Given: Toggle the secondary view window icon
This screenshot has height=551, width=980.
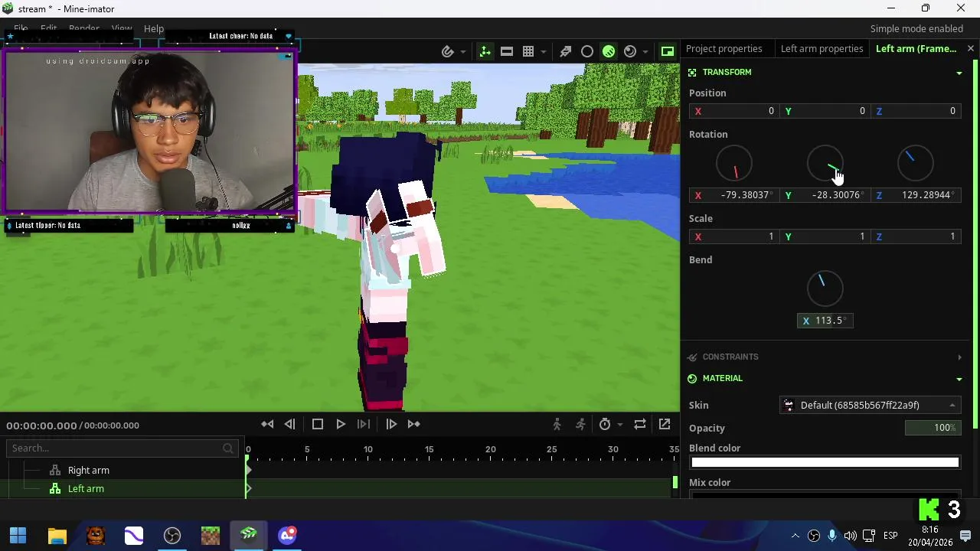Looking at the screenshot, I should click(x=668, y=51).
